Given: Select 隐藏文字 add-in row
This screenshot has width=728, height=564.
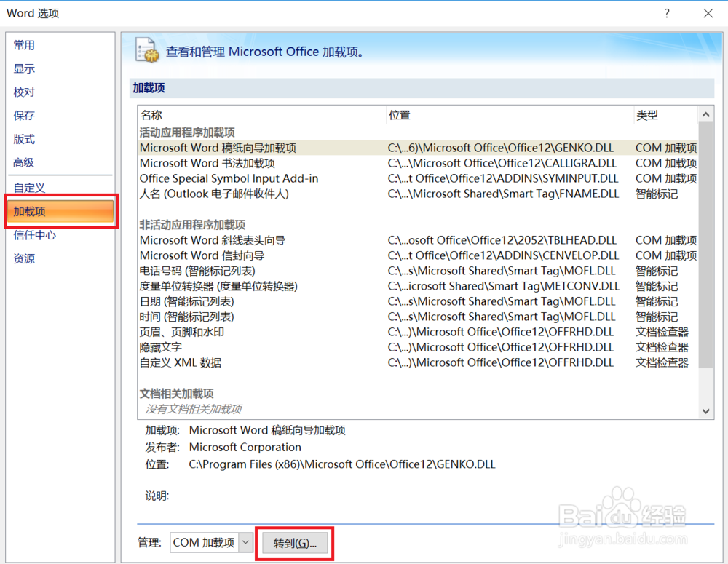Looking at the screenshot, I should pos(418,347).
